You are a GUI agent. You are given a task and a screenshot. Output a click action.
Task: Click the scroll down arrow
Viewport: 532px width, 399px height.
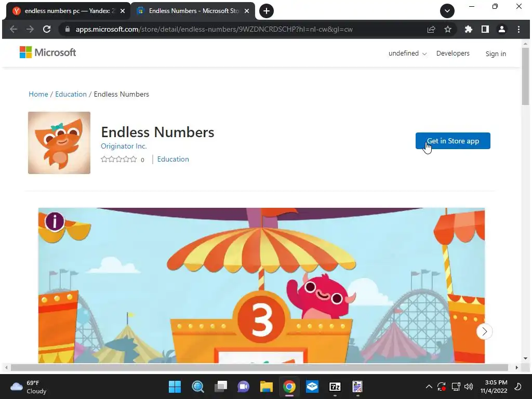click(525, 358)
